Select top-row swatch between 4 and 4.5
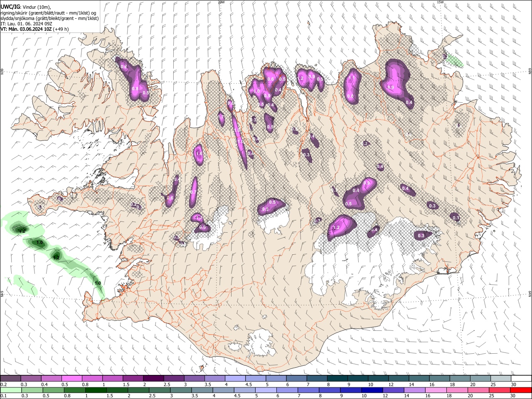 coord(235,379)
